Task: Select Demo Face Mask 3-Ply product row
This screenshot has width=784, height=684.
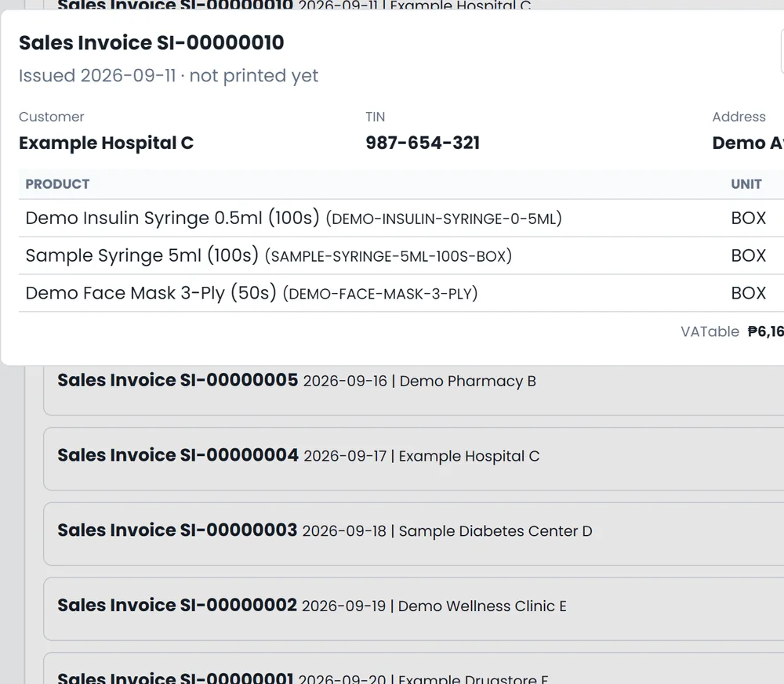Action: pyautogui.click(x=401, y=293)
